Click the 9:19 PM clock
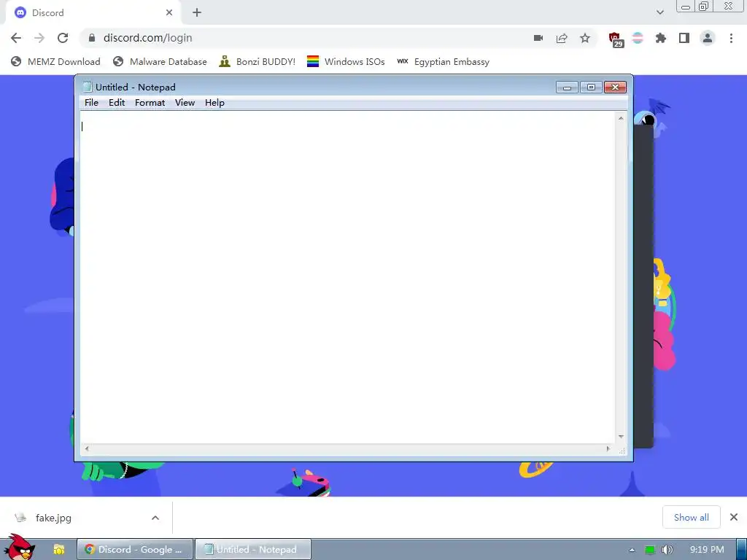The height and width of the screenshot is (560, 747). (x=707, y=550)
